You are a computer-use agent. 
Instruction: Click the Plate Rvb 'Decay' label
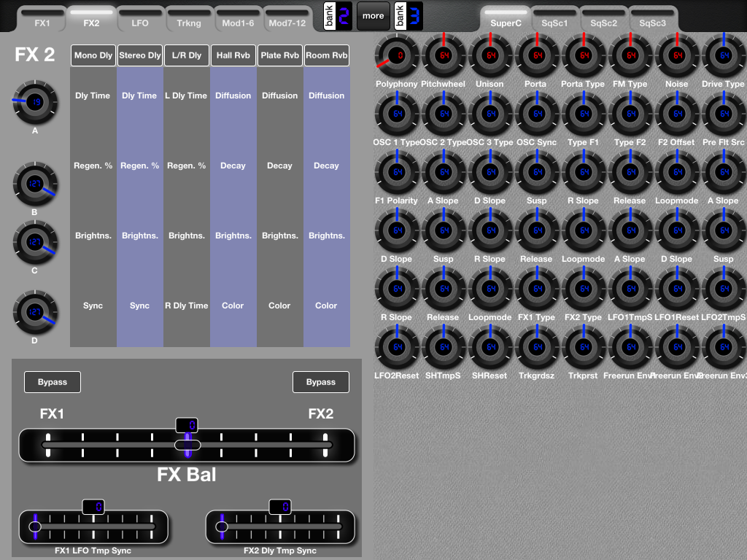point(279,166)
